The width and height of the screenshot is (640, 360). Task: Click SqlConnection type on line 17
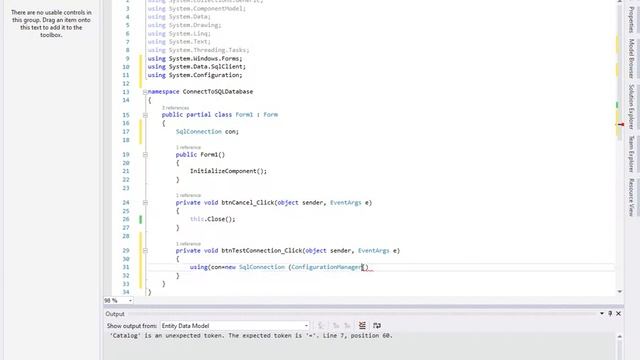(x=199, y=131)
